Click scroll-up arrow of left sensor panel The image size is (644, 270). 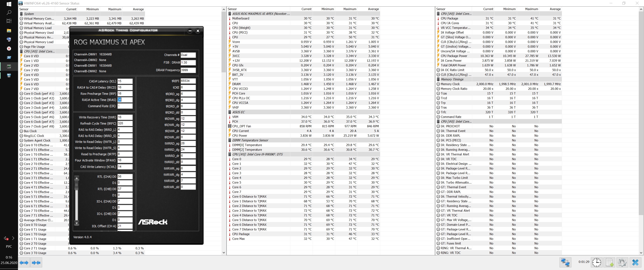coord(224,10)
